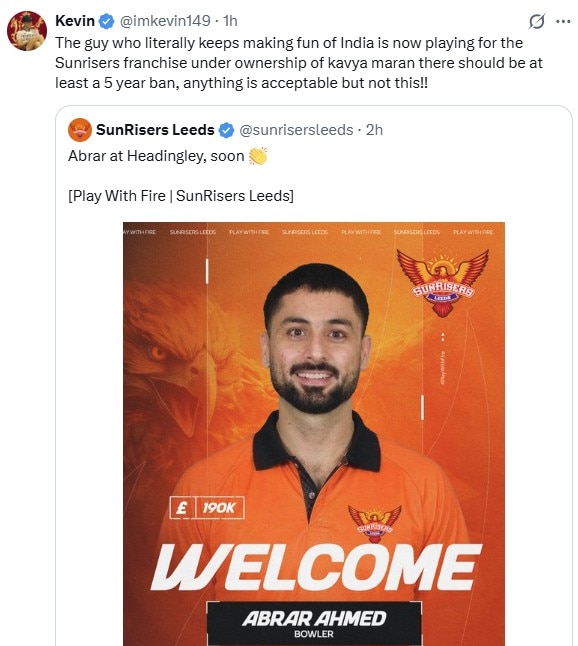Click the clapping hands emoji
Image resolution: width=578 pixels, height=646 pixels.
pos(258,156)
